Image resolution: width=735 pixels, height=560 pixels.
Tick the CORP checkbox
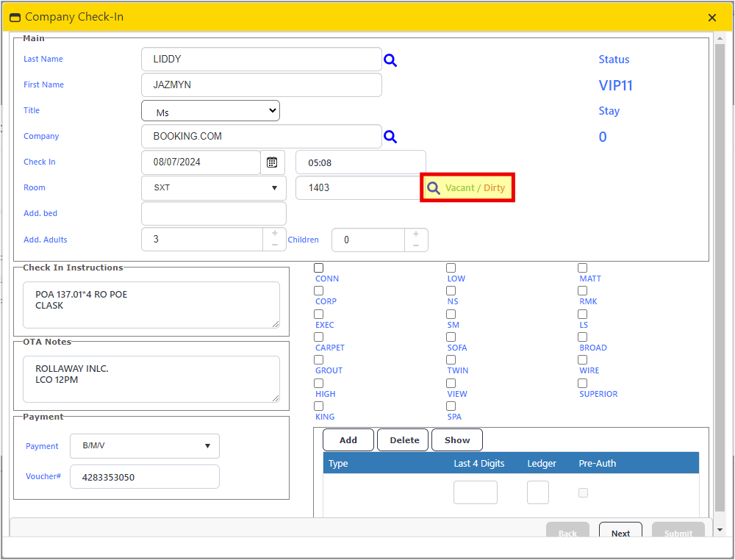(x=319, y=290)
